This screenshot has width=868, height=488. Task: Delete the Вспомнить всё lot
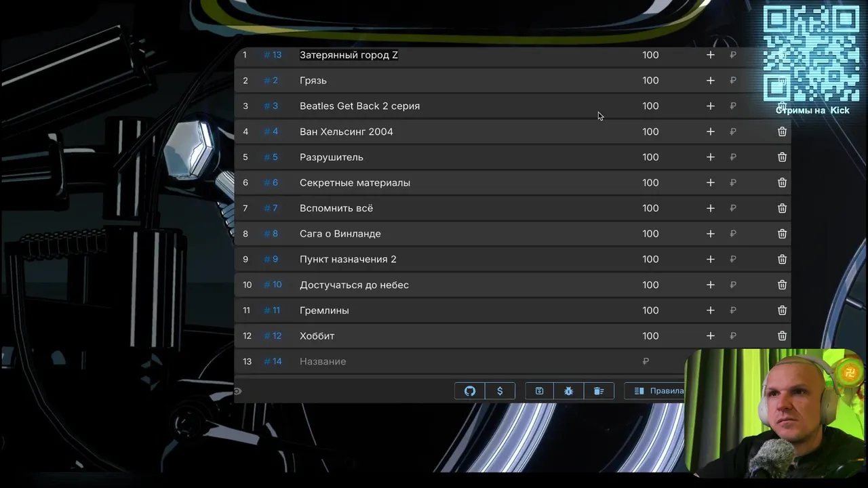point(782,208)
